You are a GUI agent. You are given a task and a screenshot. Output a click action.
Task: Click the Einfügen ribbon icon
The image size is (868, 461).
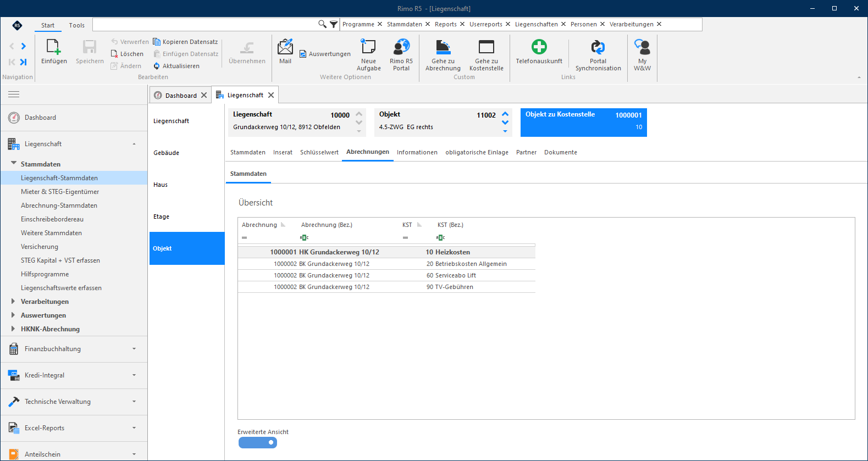54,47
